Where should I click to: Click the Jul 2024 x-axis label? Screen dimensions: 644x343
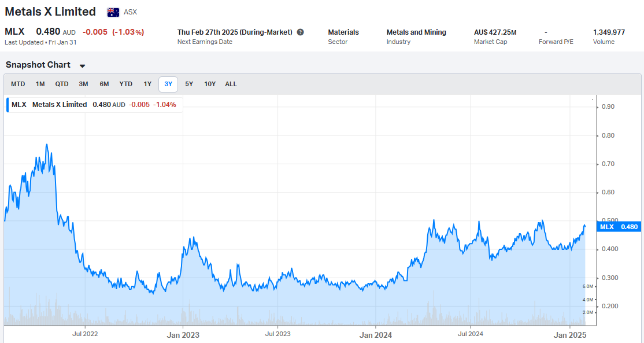point(470,334)
